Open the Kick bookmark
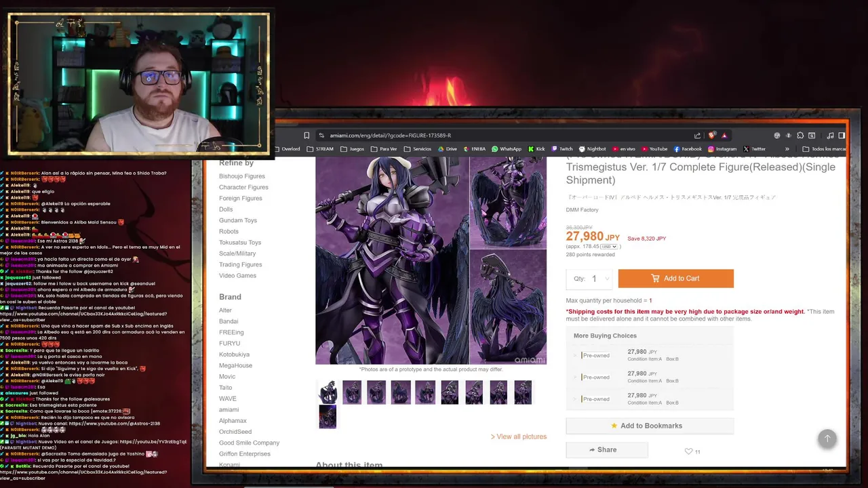 coord(536,149)
